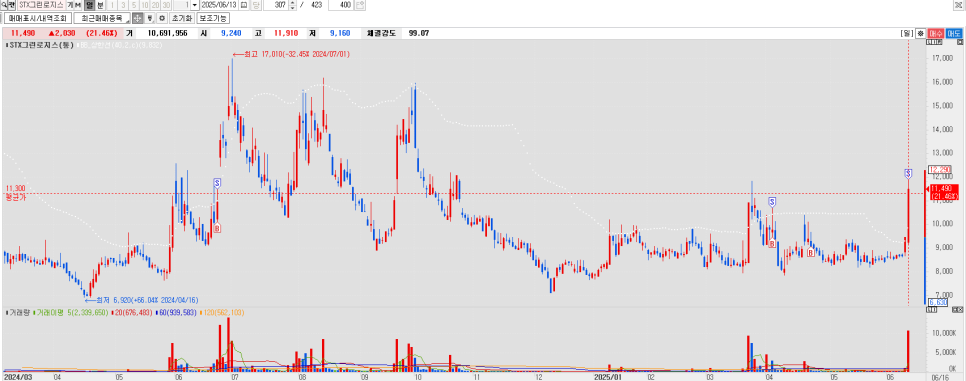966x381 pixels.
Task: Open chart settings gear icon
Action: click(162, 18)
